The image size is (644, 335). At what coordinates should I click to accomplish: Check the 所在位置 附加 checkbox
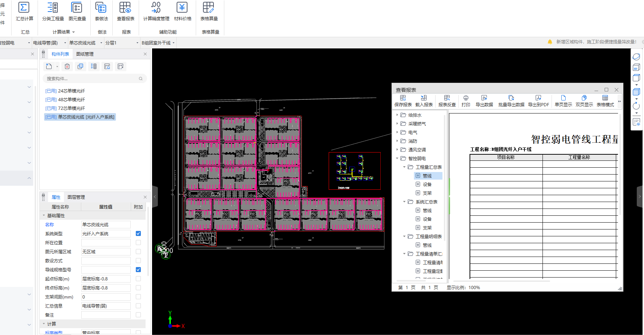(x=138, y=242)
